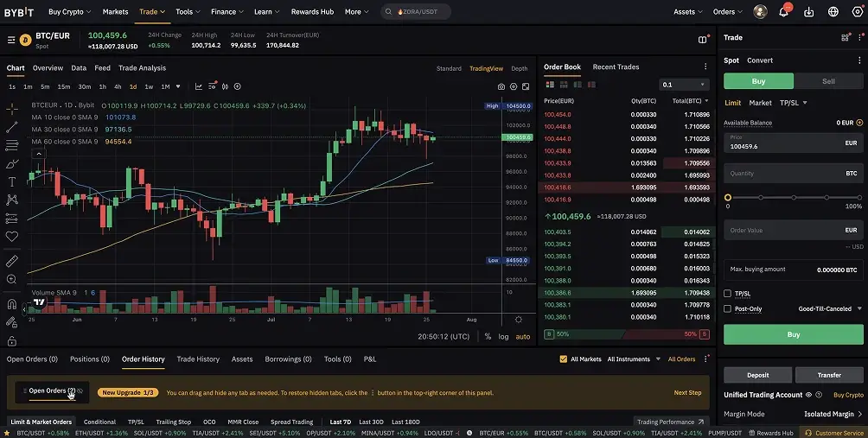Enable the TP/SL checkbox

click(727, 294)
